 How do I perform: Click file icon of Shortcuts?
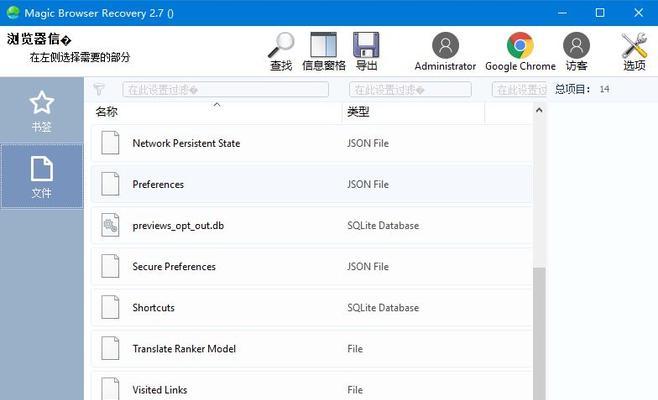click(110, 308)
